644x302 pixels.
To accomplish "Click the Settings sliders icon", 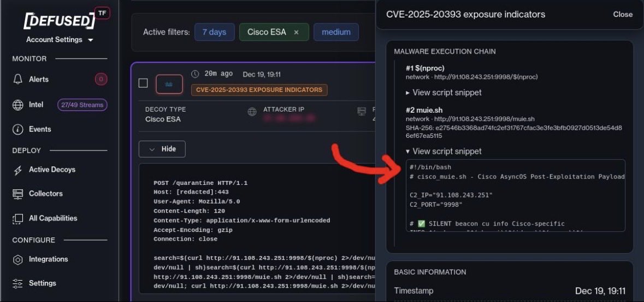I will (17, 283).
